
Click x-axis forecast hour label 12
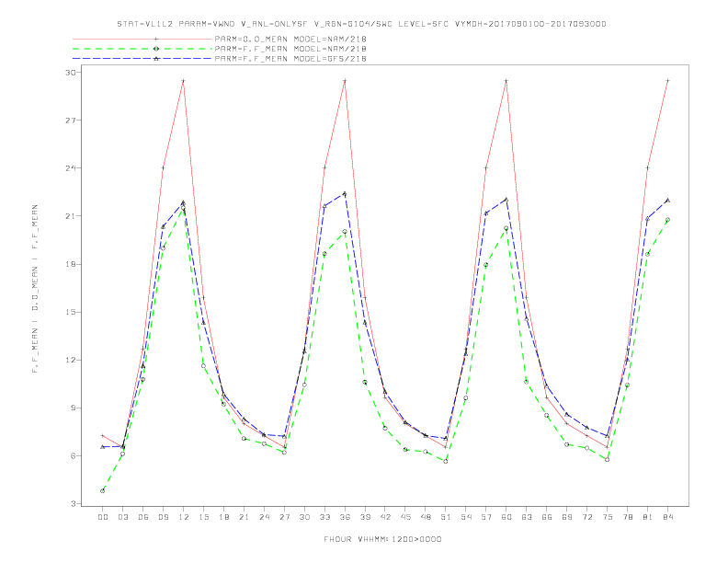click(x=184, y=517)
